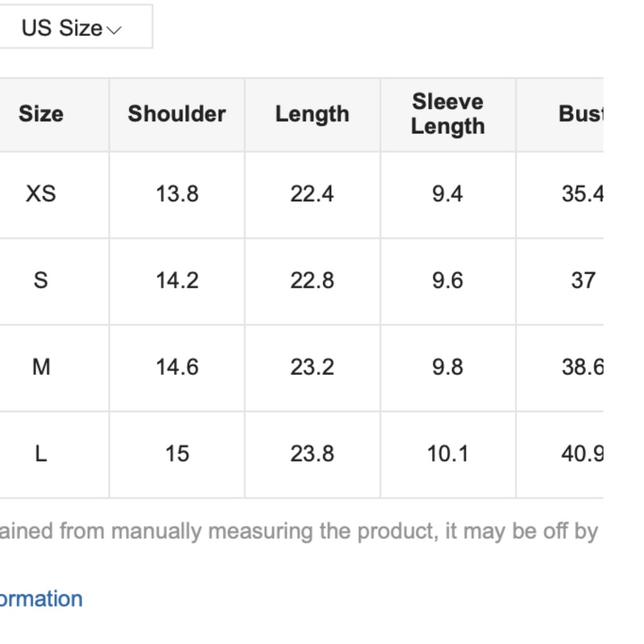
Task: Select the M length value 23.2
Action: [312, 367]
